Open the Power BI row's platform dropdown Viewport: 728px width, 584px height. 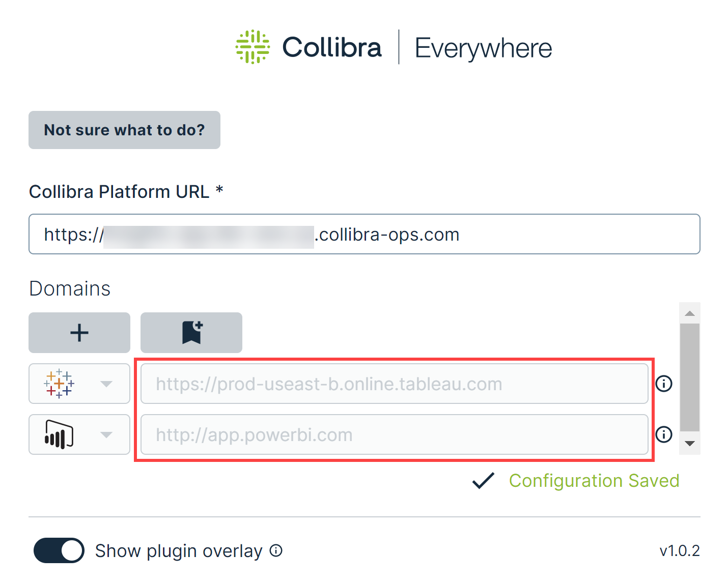106,435
